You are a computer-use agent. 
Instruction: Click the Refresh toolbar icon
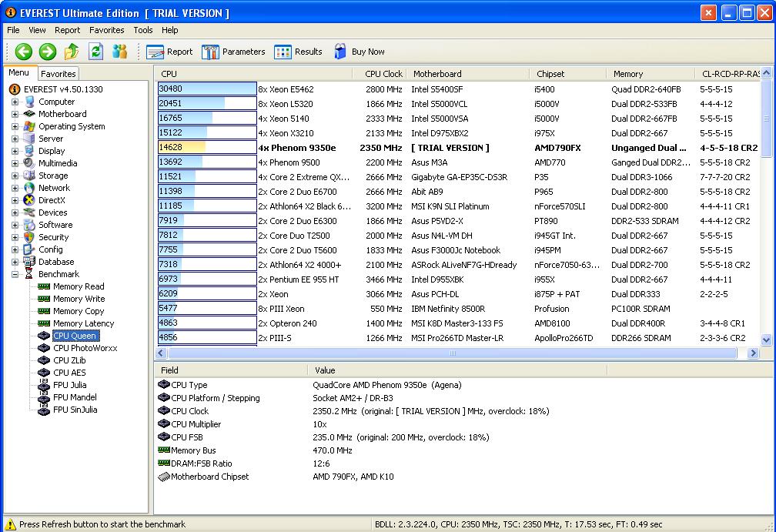pos(96,52)
